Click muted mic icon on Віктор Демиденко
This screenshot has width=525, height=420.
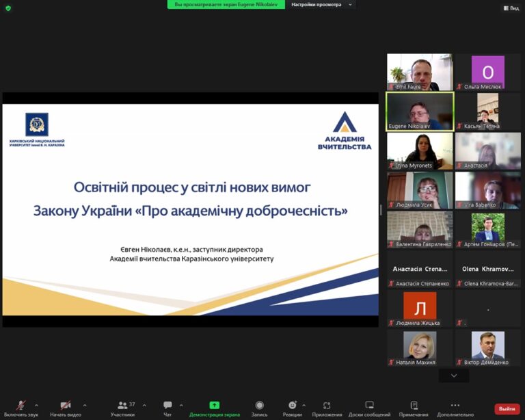pyautogui.click(x=459, y=363)
